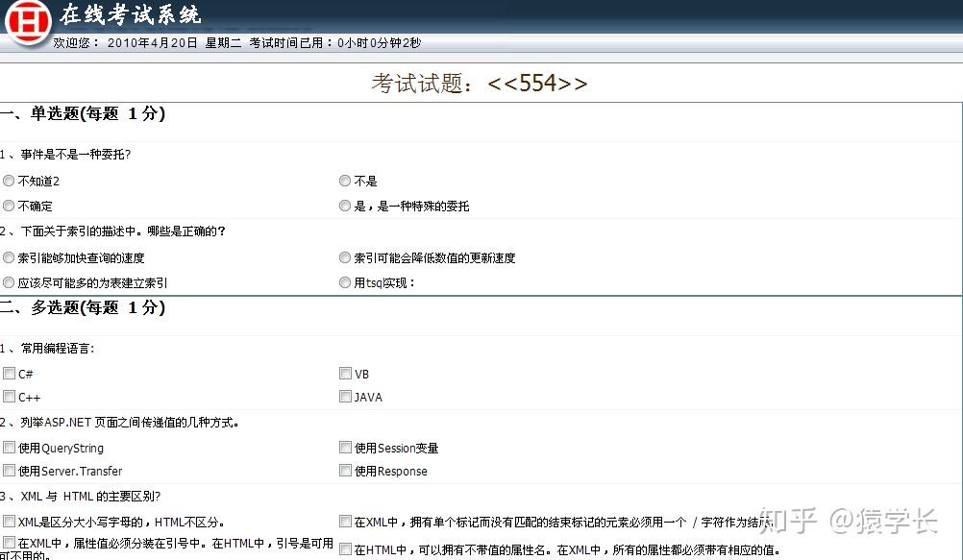Click question 下面关于索引的描述中。哪些是正确的?
Screen dimensions: 963x560
coord(123,231)
